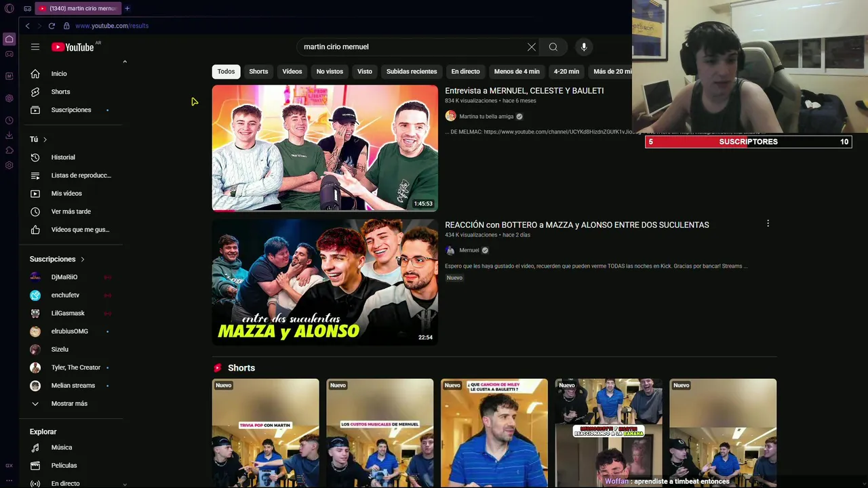Open Martina tu bella amiga channel link

tap(486, 117)
